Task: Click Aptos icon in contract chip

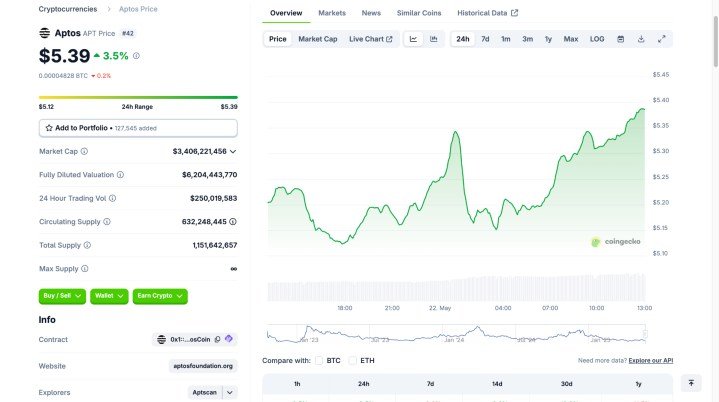Action: click(161, 339)
